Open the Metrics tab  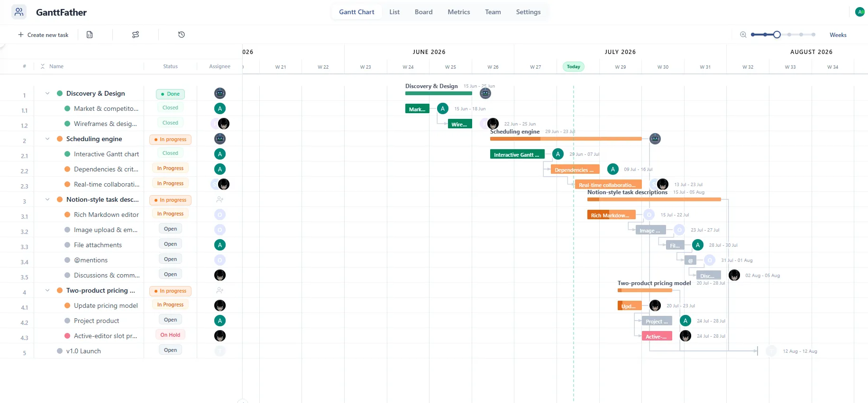click(459, 12)
